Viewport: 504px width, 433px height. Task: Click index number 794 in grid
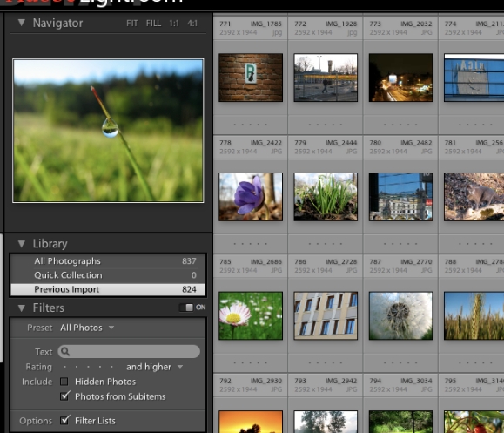[x=375, y=381]
